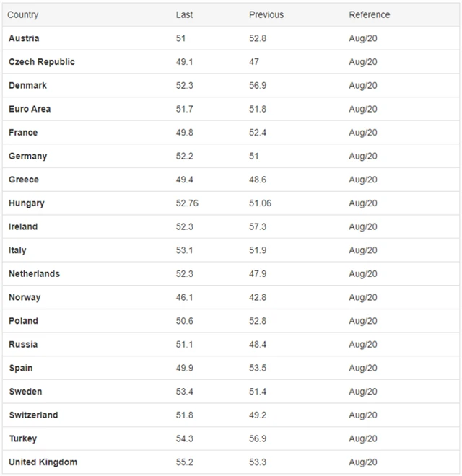Go to the Germany link

coord(27,156)
